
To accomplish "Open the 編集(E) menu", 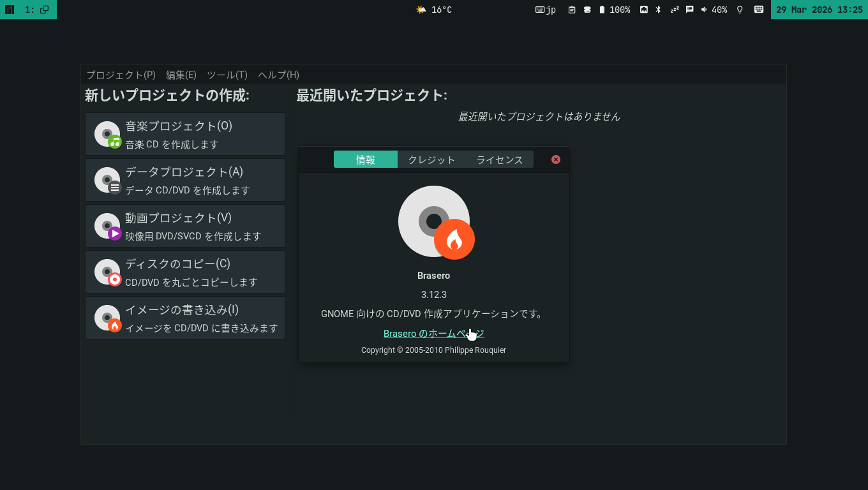I will tap(181, 75).
